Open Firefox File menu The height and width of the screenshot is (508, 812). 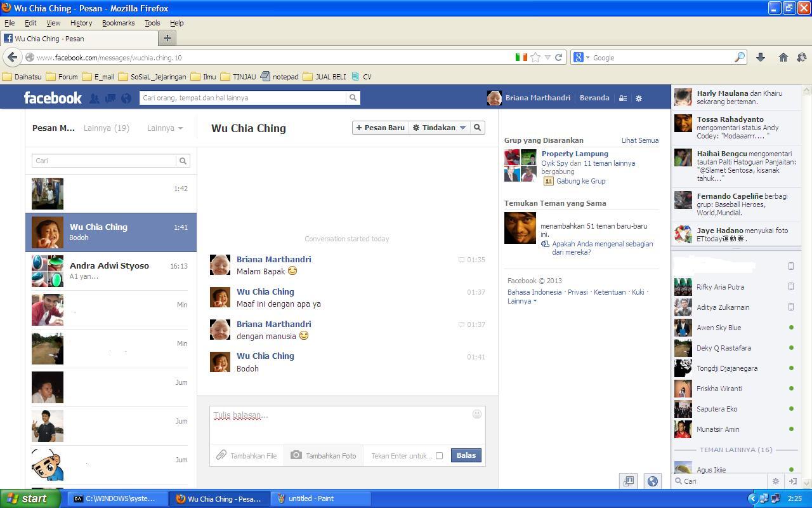(x=10, y=23)
